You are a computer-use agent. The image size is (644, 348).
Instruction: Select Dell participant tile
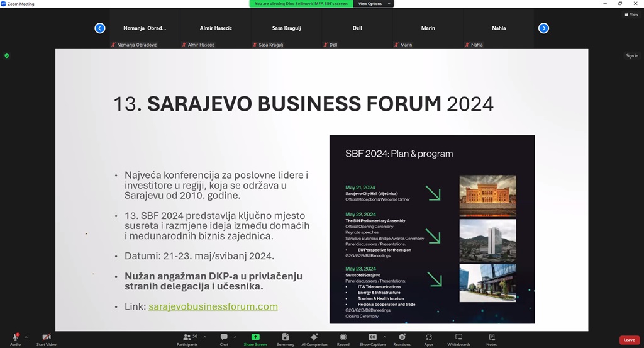(357, 28)
